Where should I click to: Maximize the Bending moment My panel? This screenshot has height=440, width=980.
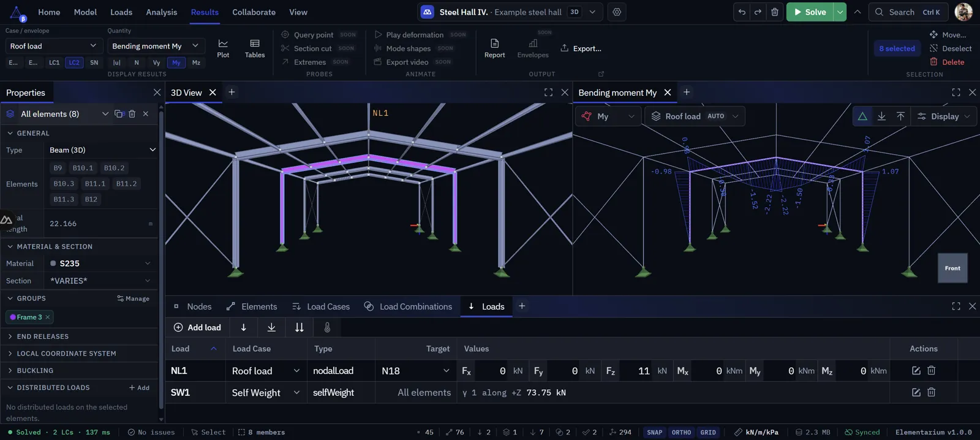click(x=956, y=92)
